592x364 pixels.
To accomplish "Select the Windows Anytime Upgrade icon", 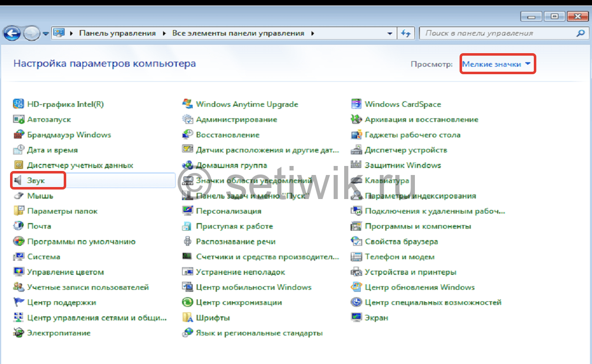I will click(187, 104).
